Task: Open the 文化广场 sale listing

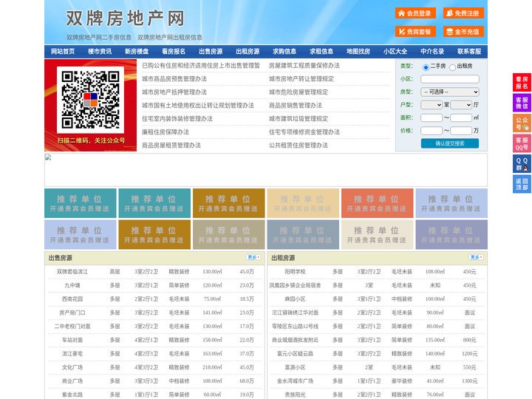Action: [72, 367]
